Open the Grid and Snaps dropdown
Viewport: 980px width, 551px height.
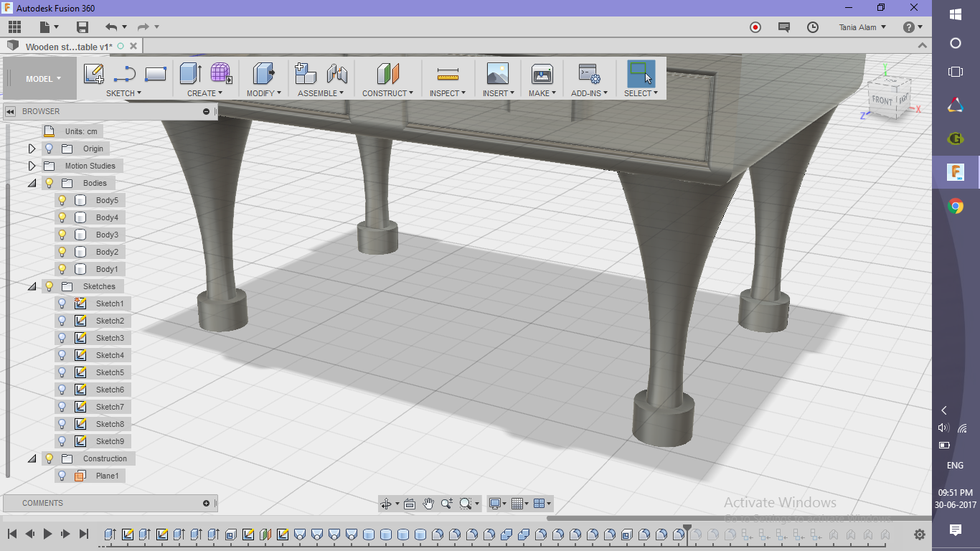[x=521, y=504]
